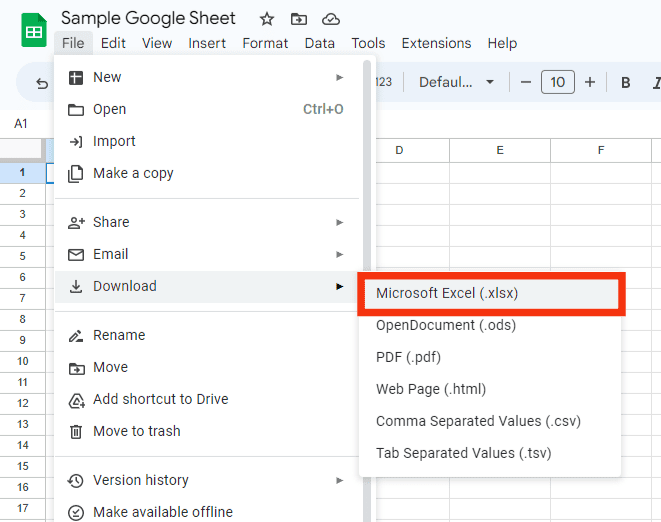Select column F header
This screenshot has height=522, width=661.
(x=601, y=151)
